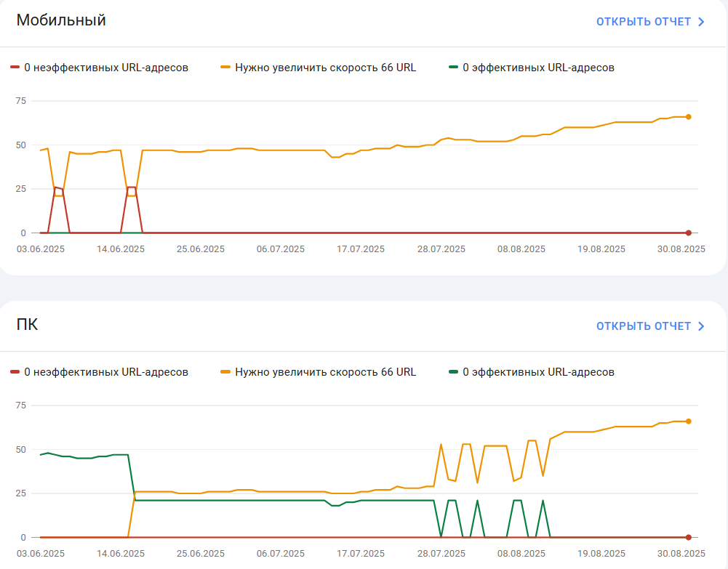Select '0 эффективных URL-адресов' legend in ПК
The width and height of the screenshot is (728, 569).
538,371
